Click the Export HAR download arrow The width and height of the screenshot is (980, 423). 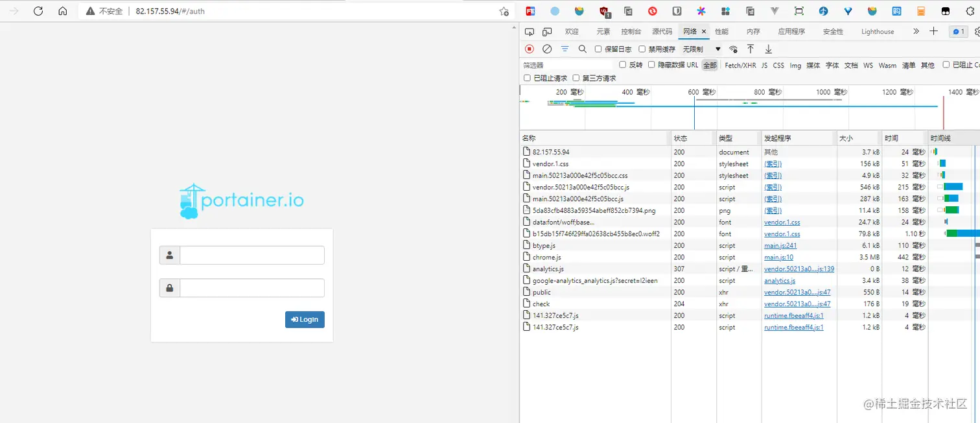pyautogui.click(x=769, y=49)
